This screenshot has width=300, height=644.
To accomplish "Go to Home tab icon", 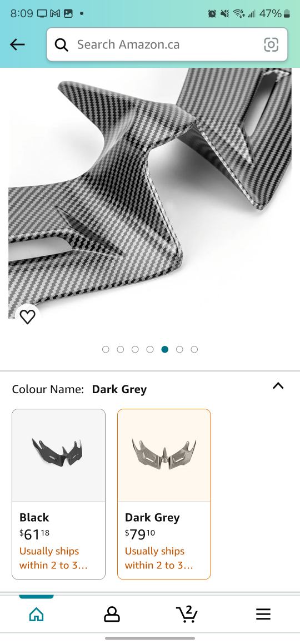I will pyautogui.click(x=36, y=615).
